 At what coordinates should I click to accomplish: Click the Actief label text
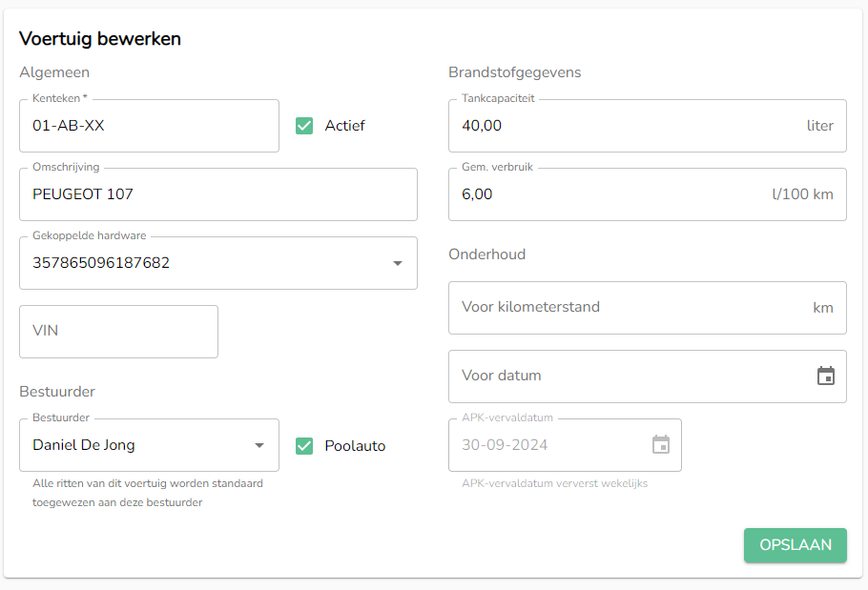coord(344,126)
